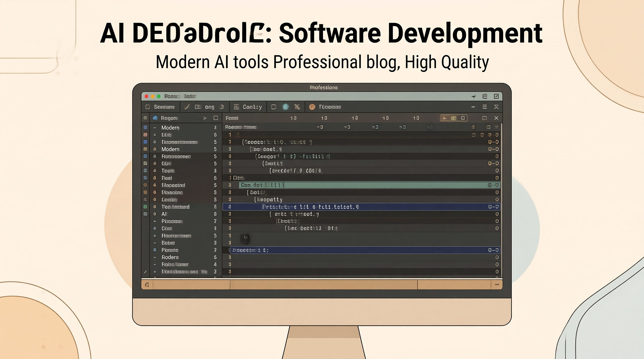Click the gutter icon beside the 'Roel' row

coord(145,178)
